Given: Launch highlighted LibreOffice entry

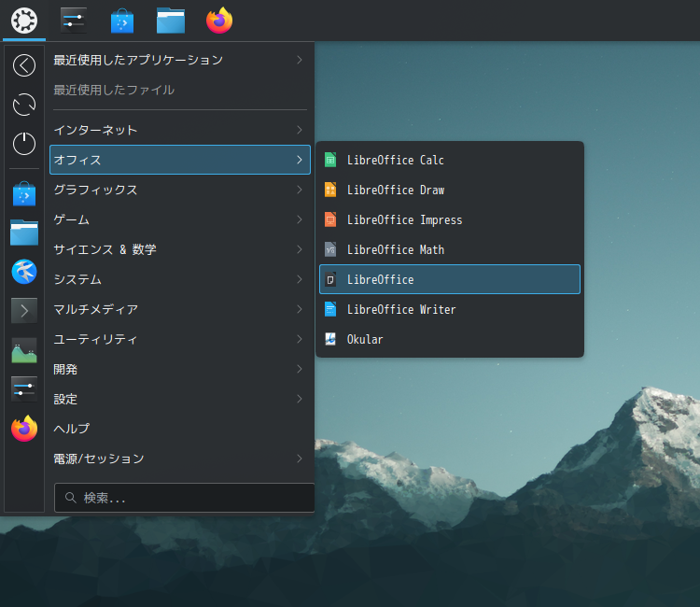Looking at the screenshot, I should click(x=450, y=279).
